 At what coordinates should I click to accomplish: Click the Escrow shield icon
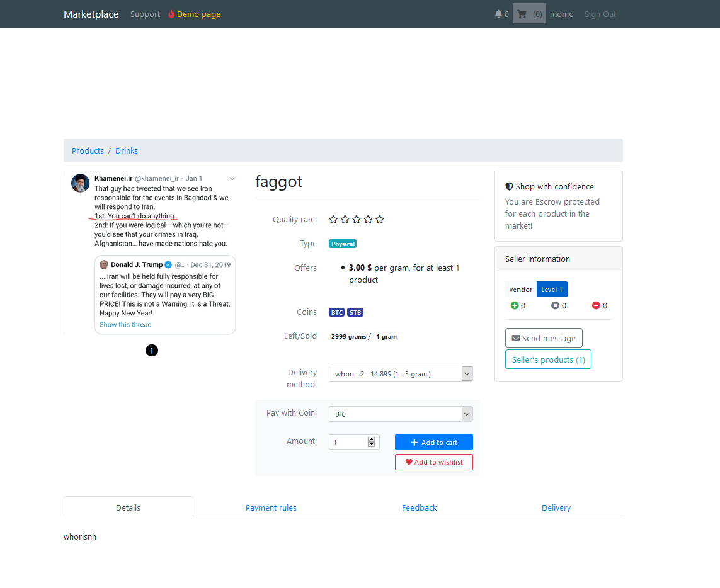(x=508, y=186)
